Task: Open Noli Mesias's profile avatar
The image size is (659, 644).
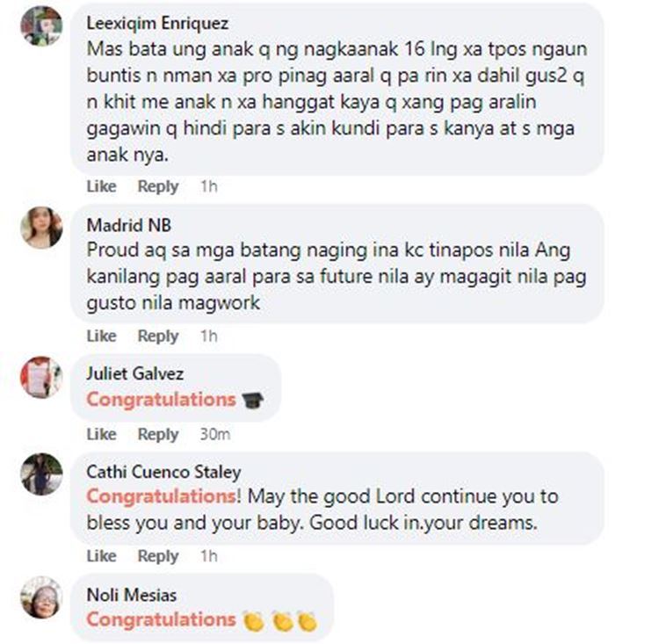Action: tap(41, 597)
